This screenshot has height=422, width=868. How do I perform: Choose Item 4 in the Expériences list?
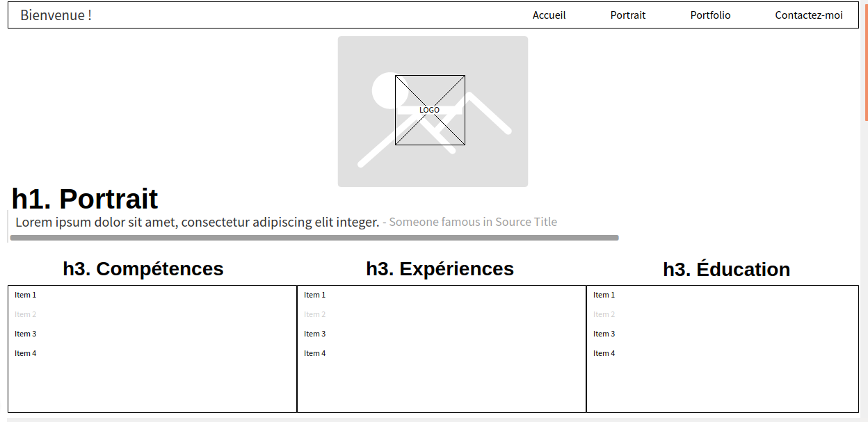(x=315, y=354)
